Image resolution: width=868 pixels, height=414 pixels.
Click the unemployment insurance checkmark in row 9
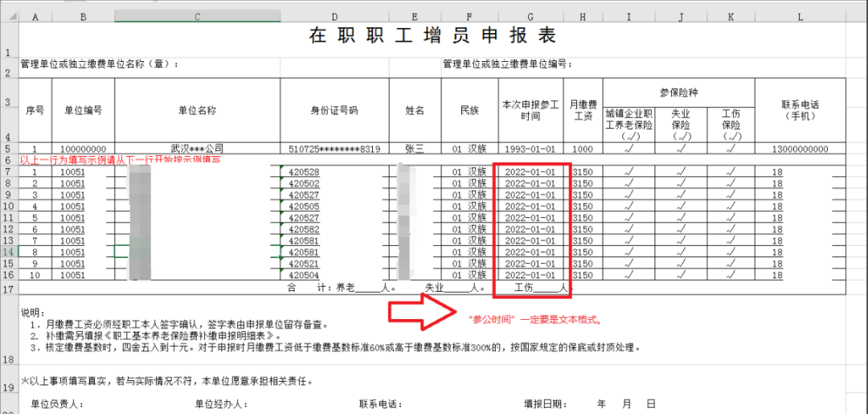tap(681, 195)
